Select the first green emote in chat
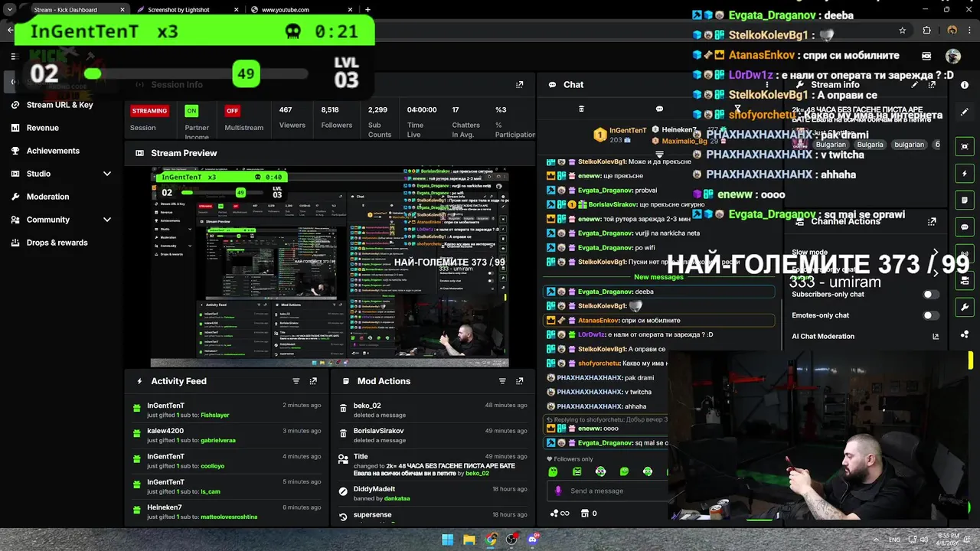Image resolution: width=980 pixels, height=551 pixels. [x=554, y=471]
